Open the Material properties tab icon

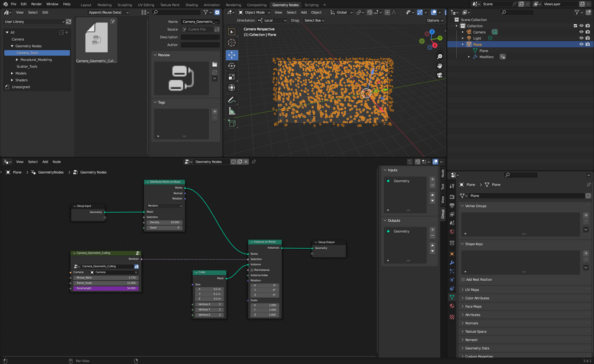(x=452, y=306)
